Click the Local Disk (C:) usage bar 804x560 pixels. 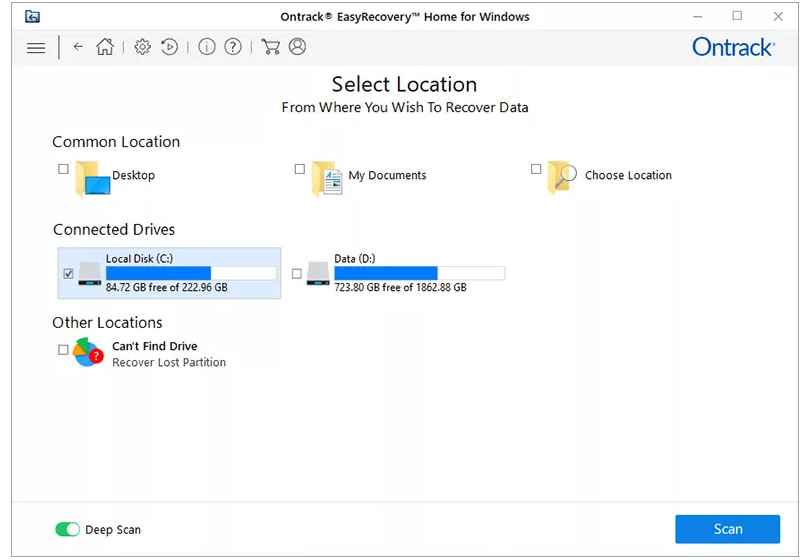tap(191, 273)
